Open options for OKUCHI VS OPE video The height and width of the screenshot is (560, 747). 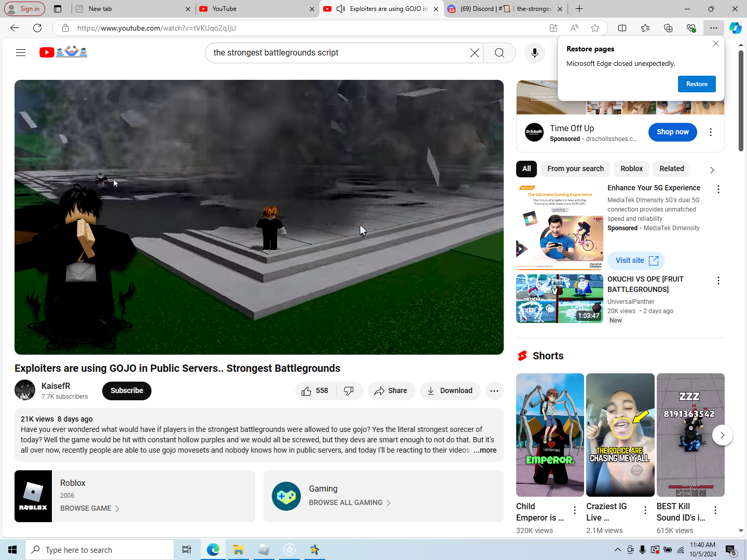coord(718,281)
